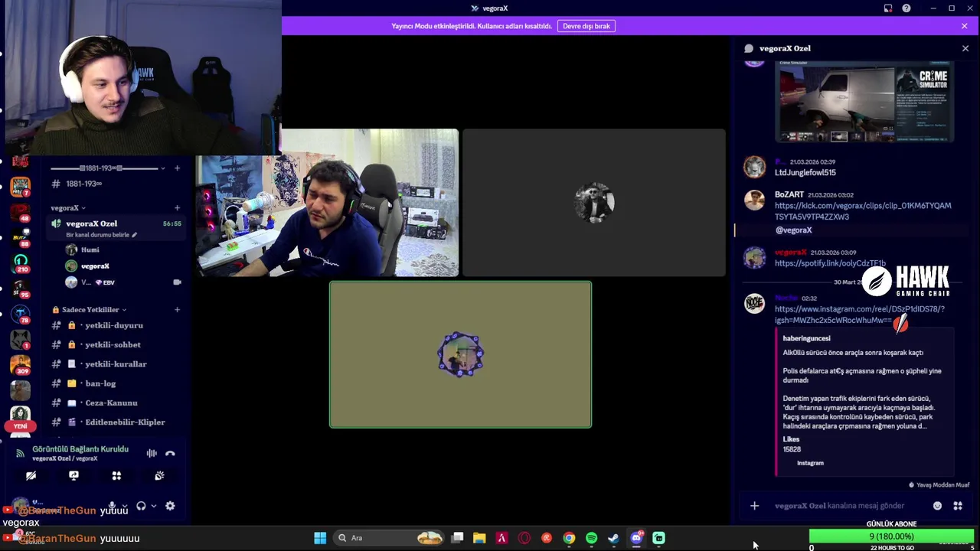Open File Explorer from taskbar

click(479, 538)
